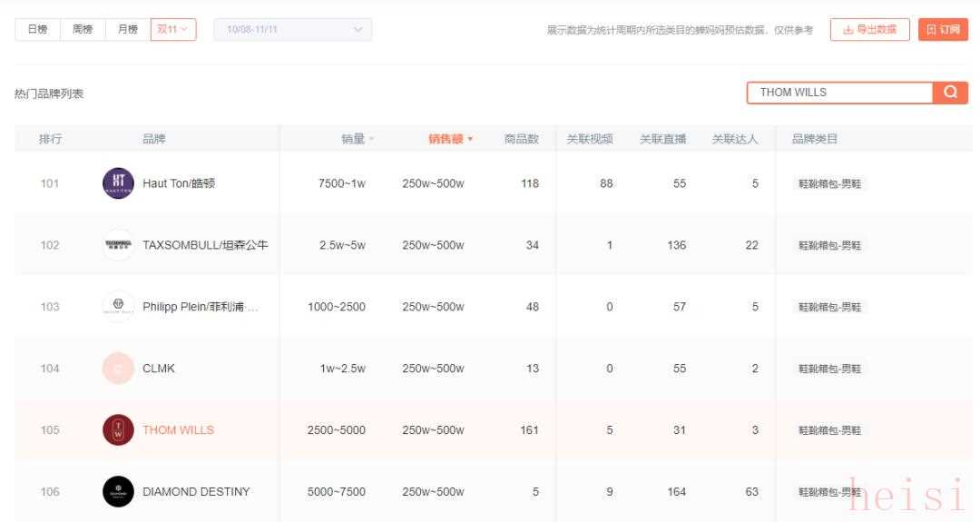The width and height of the screenshot is (980, 522).
Task: Sort by 销量 column arrow
Action: point(371,140)
